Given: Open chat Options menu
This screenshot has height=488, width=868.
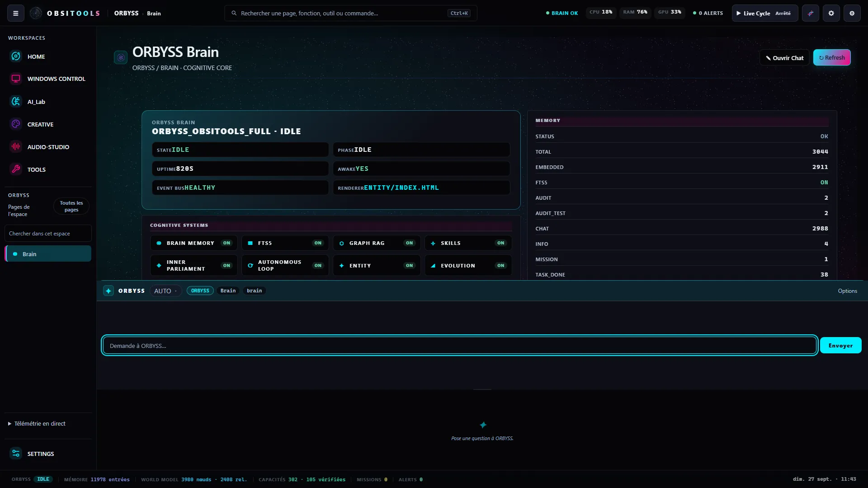Looking at the screenshot, I should [x=847, y=291].
